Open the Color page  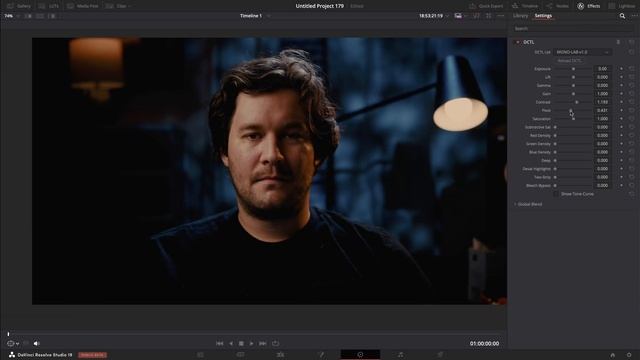pyautogui.click(x=360, y=355)
